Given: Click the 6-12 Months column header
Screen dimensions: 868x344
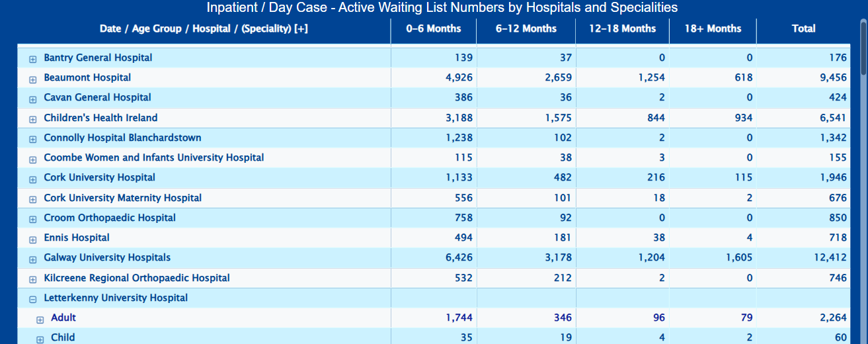Looking at the screenshot, I should point(526,28).
